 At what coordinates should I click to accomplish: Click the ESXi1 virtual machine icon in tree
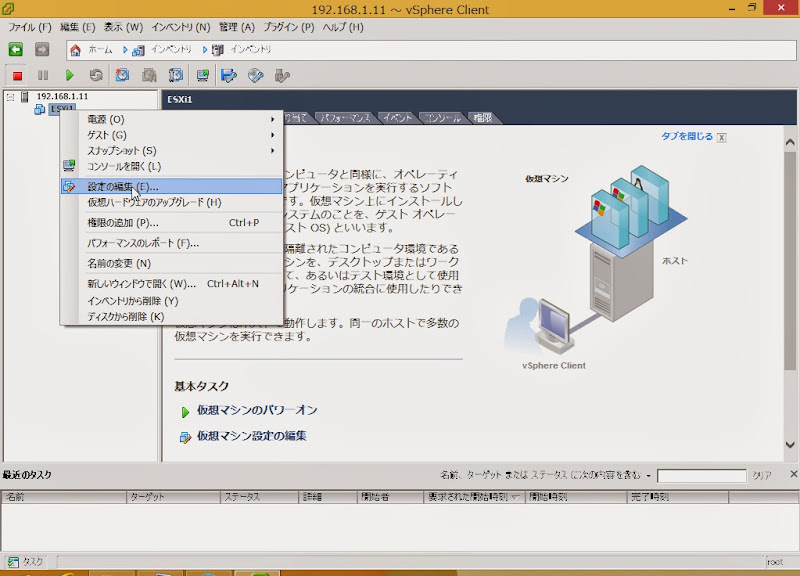40,109
